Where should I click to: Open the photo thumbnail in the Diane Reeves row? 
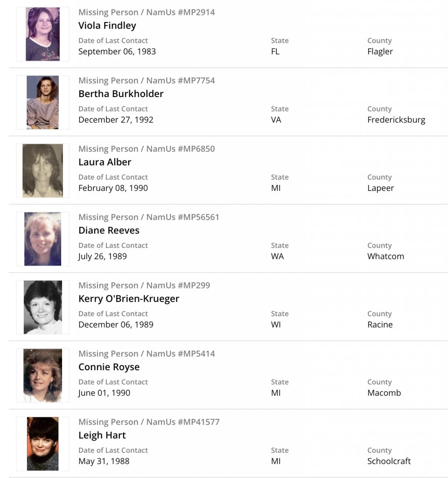42,239
